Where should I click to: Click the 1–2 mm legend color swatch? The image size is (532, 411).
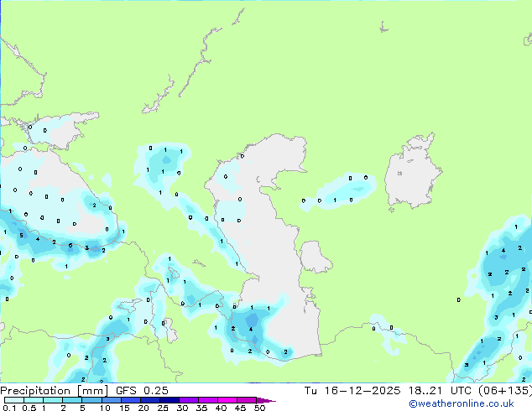pos(53,400)
